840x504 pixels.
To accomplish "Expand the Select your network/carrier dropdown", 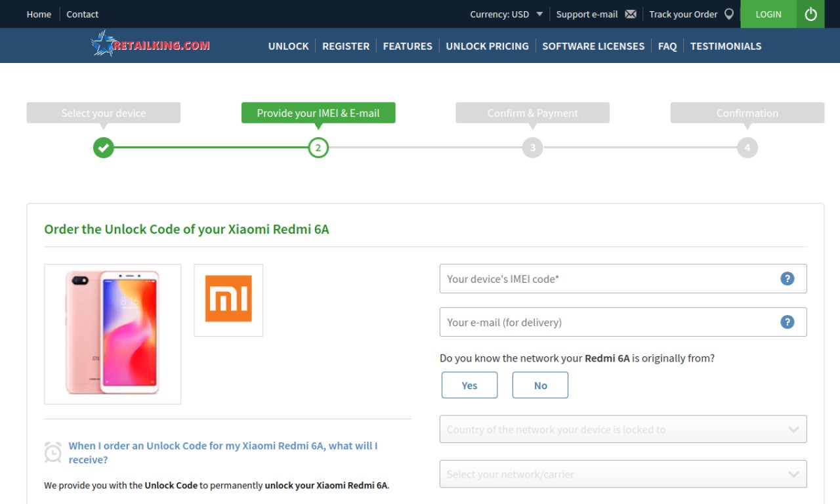I will coord(623,474).
